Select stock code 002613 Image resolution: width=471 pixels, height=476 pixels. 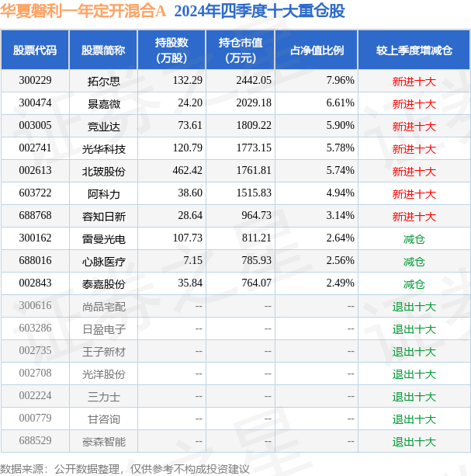(35, 170)
